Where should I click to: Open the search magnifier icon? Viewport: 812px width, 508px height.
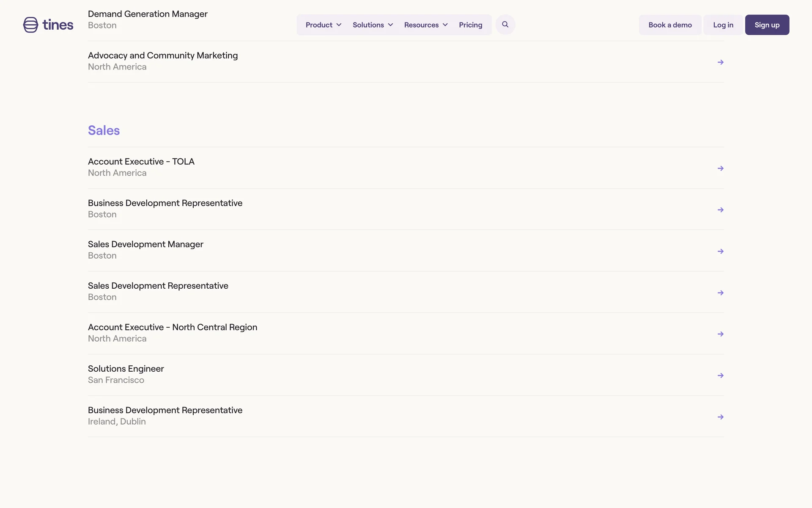[505, 25]
